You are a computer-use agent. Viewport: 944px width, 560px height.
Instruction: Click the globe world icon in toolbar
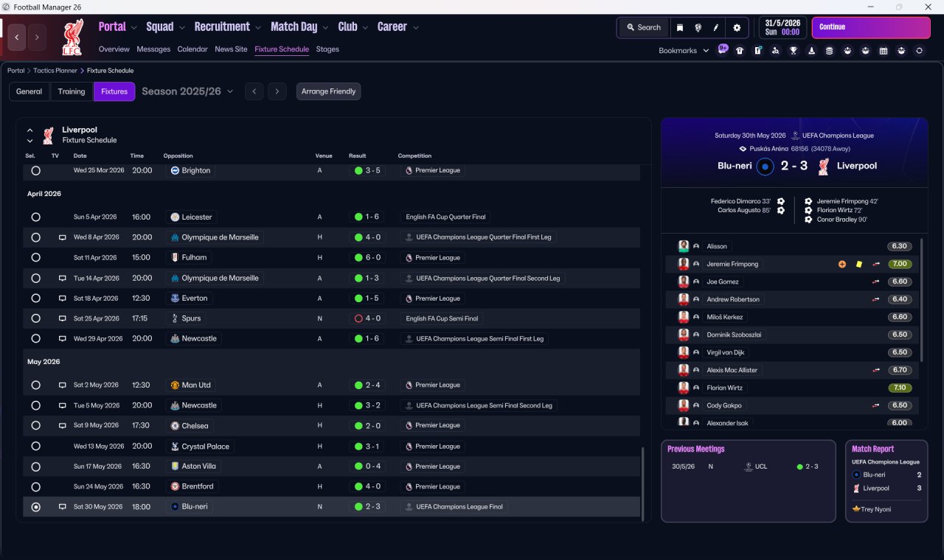[x=698, y=27]
